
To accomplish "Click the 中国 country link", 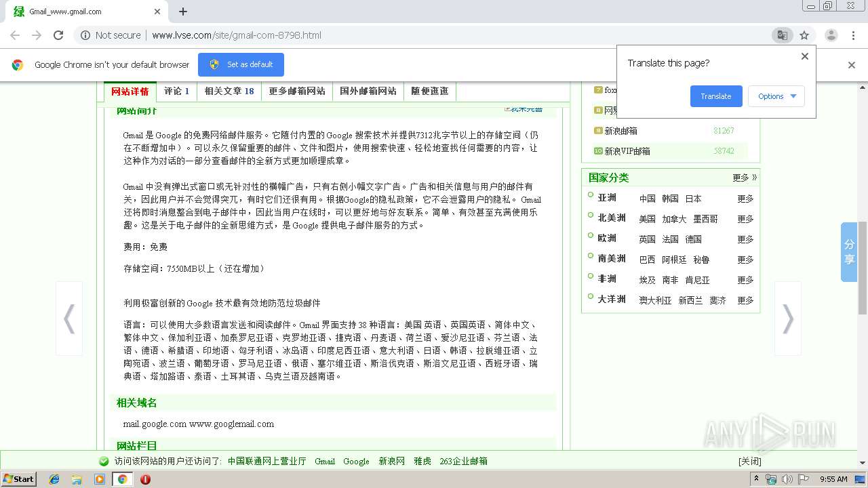I will [648, 199].
